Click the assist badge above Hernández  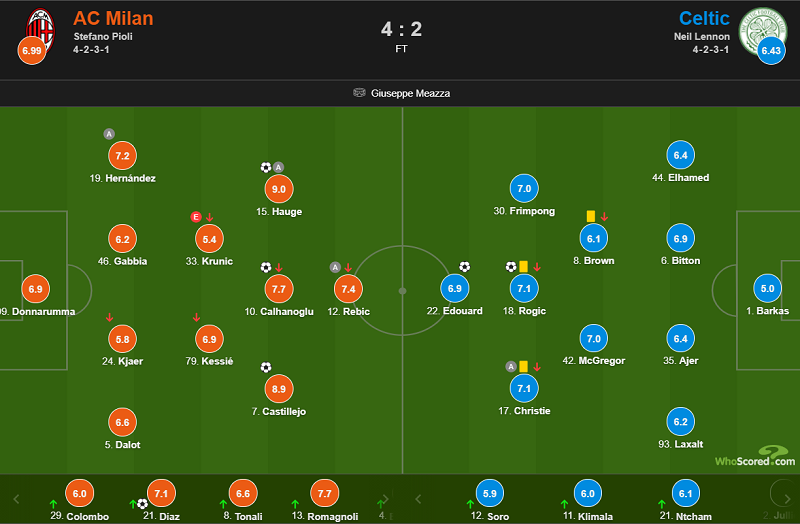coord(109,134)
